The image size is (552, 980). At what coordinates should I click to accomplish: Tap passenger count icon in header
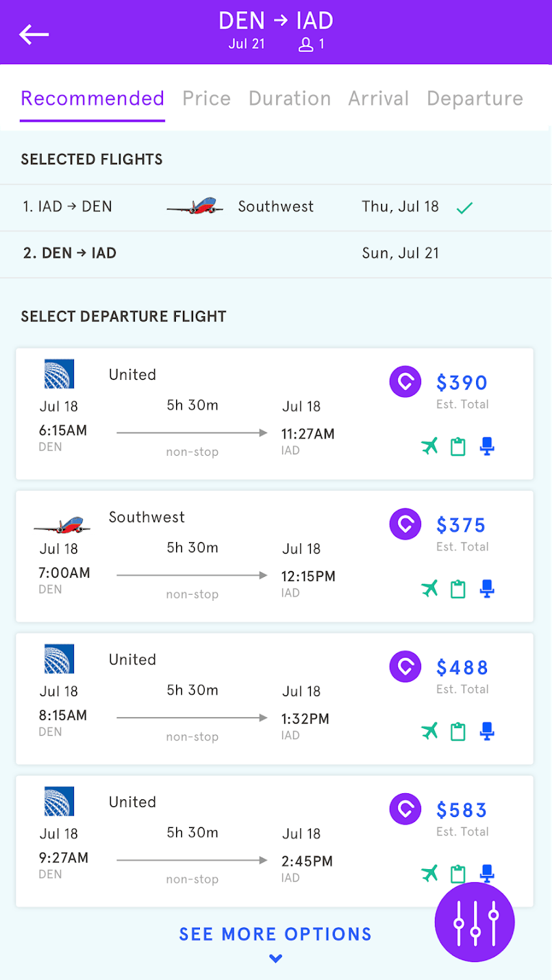(306, 45)
